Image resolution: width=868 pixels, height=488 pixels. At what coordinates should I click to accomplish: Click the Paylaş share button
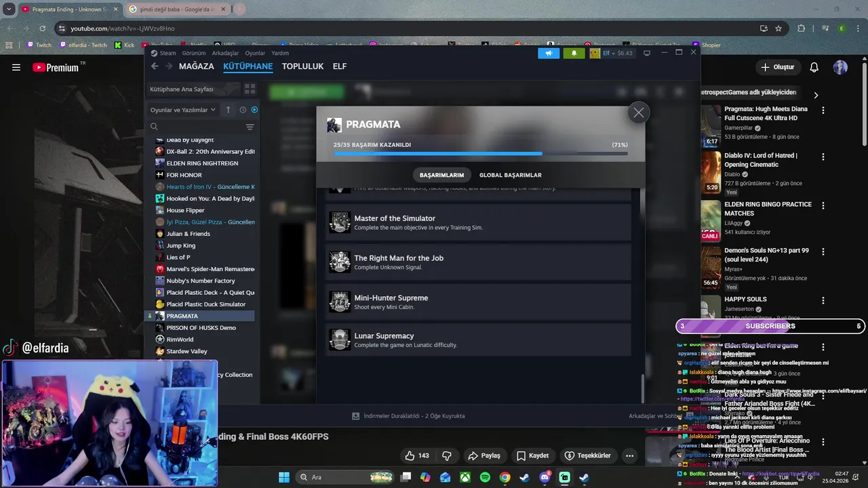click(x=484, y=455)
